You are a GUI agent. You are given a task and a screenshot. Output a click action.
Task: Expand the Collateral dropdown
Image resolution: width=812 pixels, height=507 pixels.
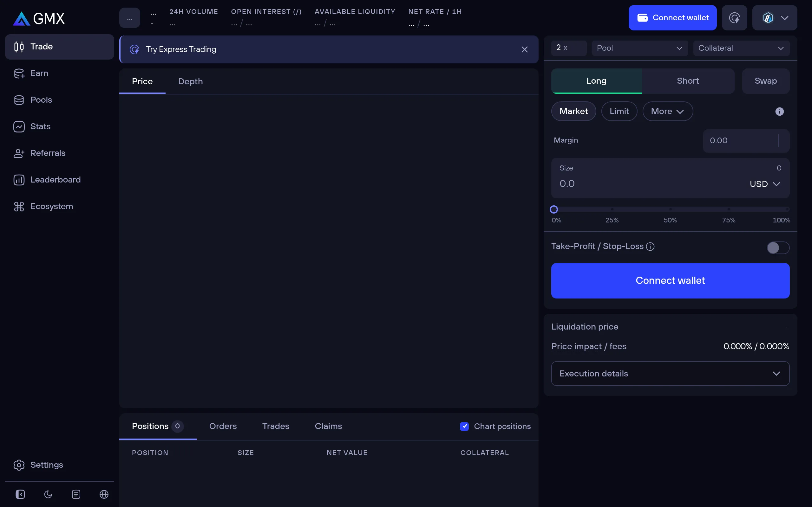(741, 48)
